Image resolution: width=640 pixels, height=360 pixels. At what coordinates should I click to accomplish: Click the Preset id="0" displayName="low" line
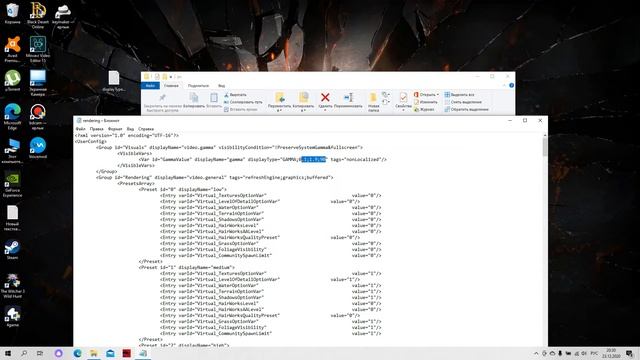(x=182, y=189)
